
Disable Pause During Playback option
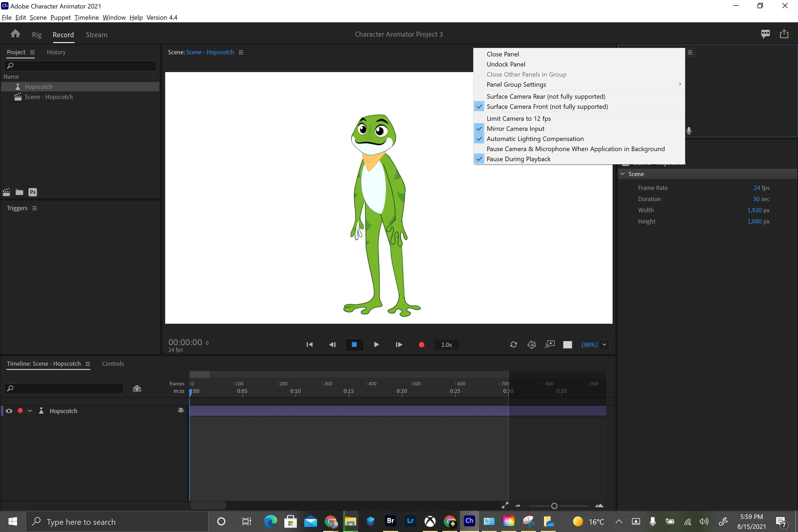[x=518, y=159]
